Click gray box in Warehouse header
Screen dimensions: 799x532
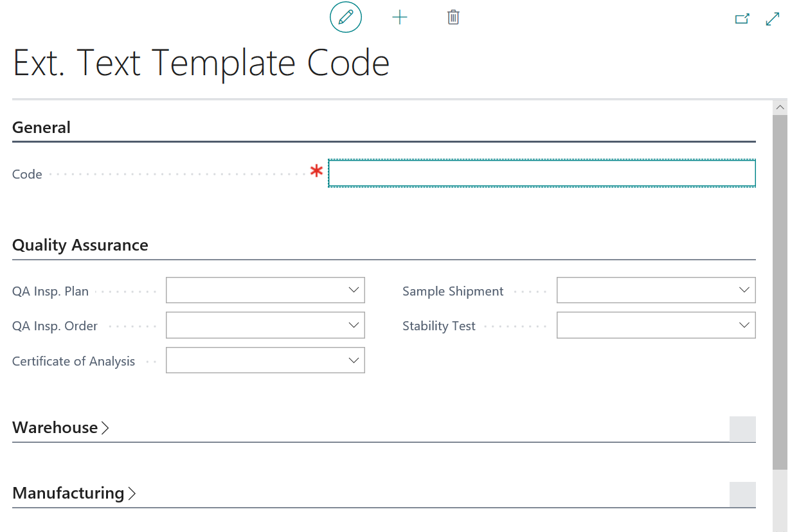[742, 429]
